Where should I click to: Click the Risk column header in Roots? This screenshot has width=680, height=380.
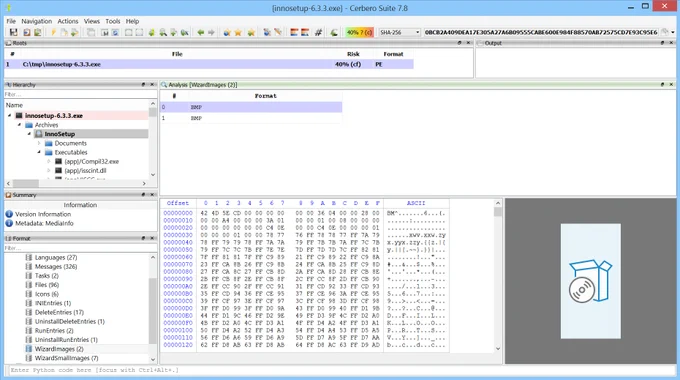353,54
